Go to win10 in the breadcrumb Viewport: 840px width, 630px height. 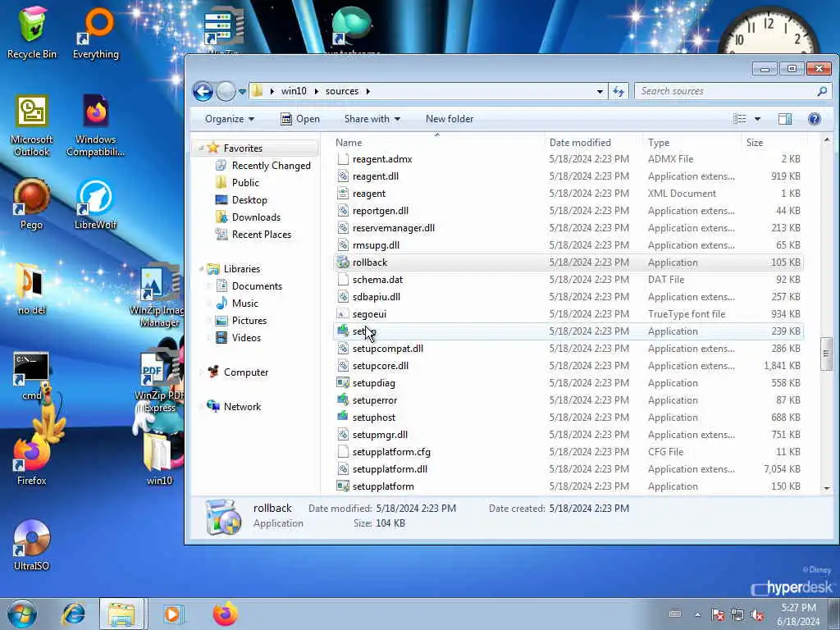(x=294, y=91)
